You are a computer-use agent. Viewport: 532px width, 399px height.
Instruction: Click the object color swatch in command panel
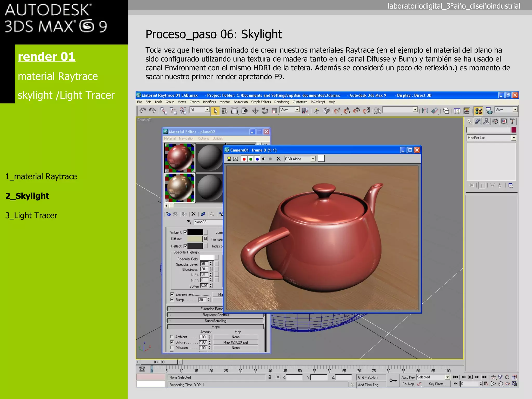coord(514,130)
